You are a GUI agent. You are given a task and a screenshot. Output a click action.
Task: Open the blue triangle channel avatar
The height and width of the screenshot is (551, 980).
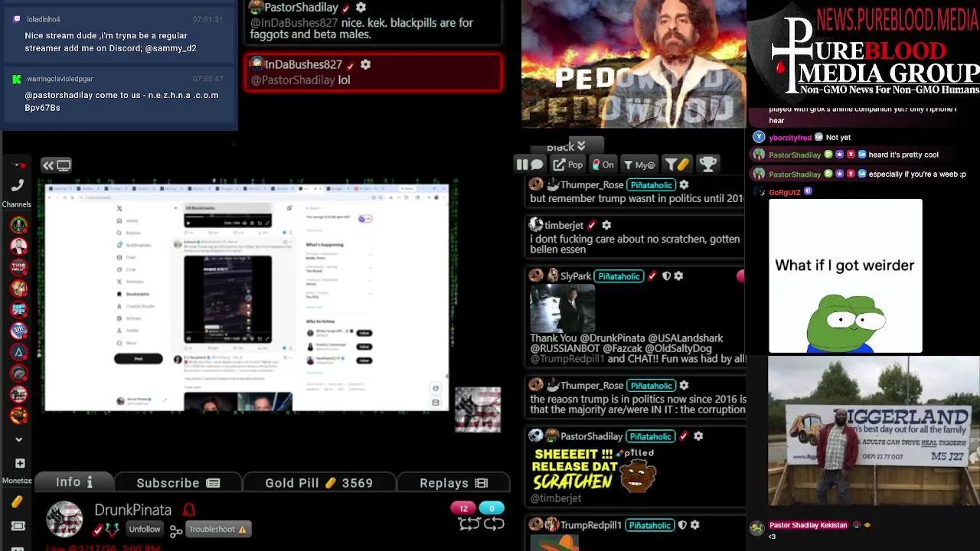click(19, 352)
